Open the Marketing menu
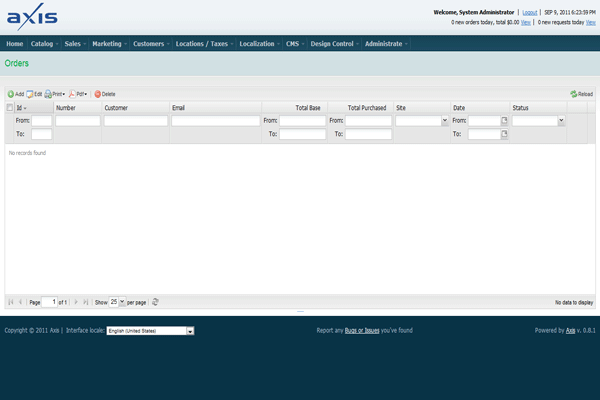 pyautogui.click(x=109, y=44)
